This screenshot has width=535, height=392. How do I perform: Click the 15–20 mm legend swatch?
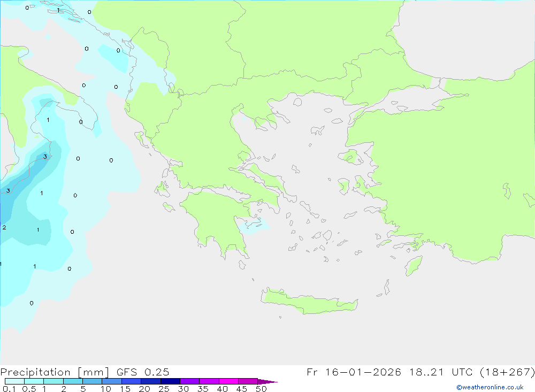pos(132,381)
